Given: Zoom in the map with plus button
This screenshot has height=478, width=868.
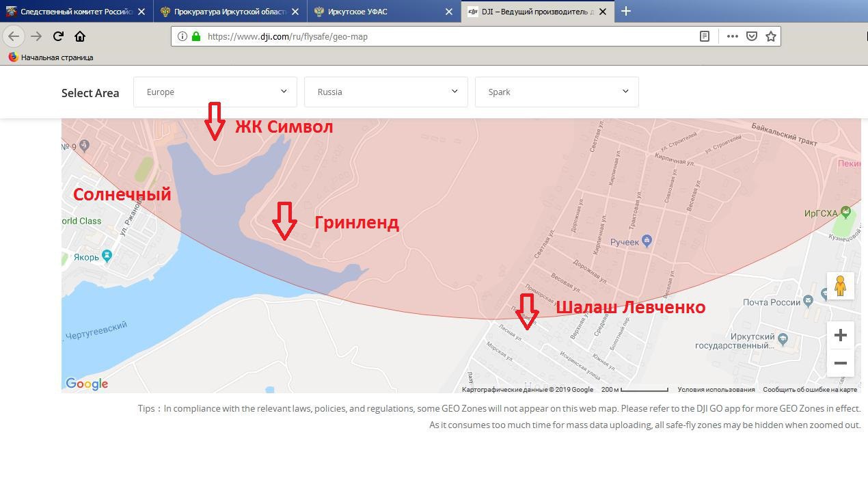Looking at the screenshot, I should (841, 335).
